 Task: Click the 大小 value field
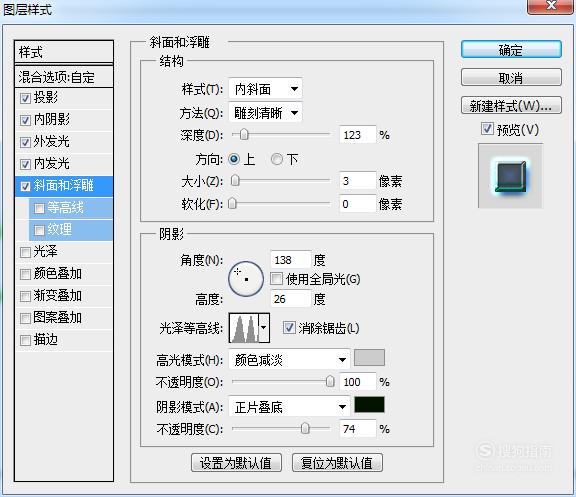click(x=358, y=181)
